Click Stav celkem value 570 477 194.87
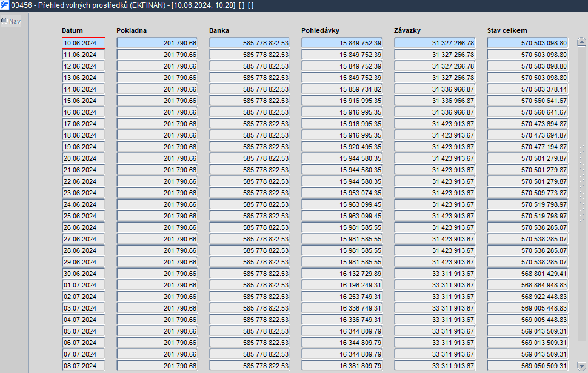The height and width of the screenshot is (373, 588). 527,147
